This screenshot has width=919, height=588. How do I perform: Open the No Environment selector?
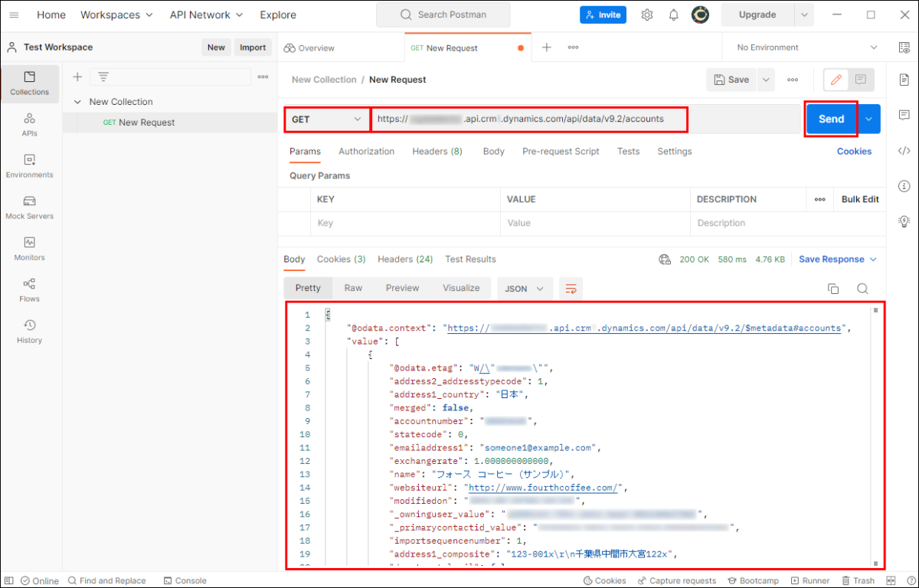point(807,47)
